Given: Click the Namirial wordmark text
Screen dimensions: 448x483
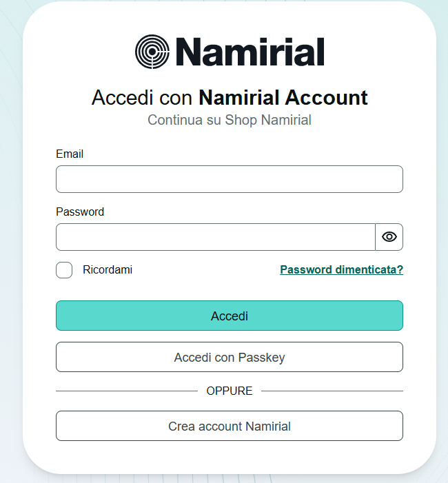Looking at the screenshot, I should tap(250, 52).
